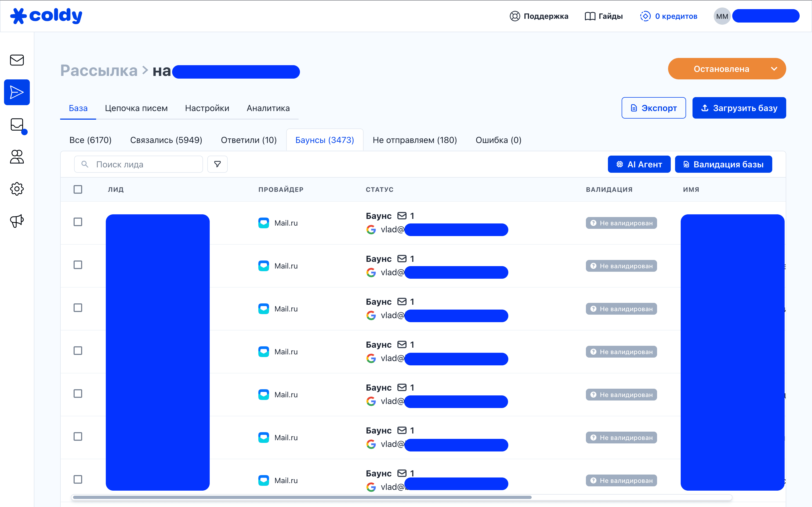Open the settings gear in sidebar
812x507 pixels.
coord(17,189)
